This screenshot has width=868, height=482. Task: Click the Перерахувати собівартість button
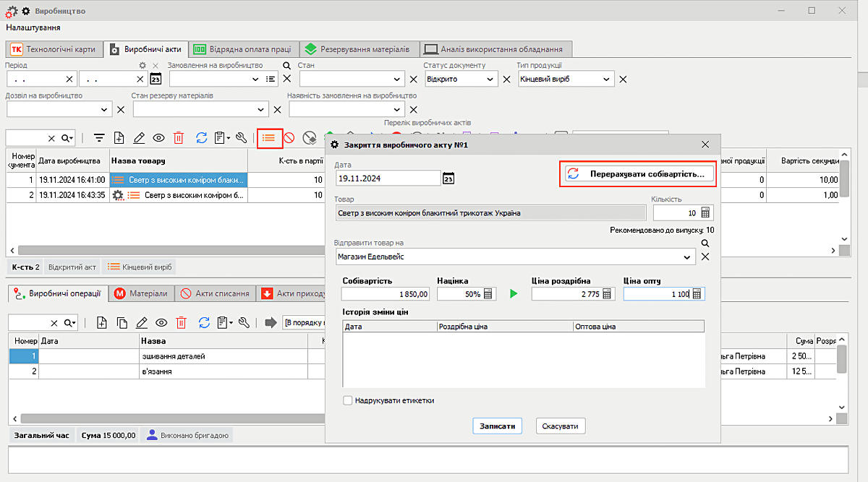[638, 174]
